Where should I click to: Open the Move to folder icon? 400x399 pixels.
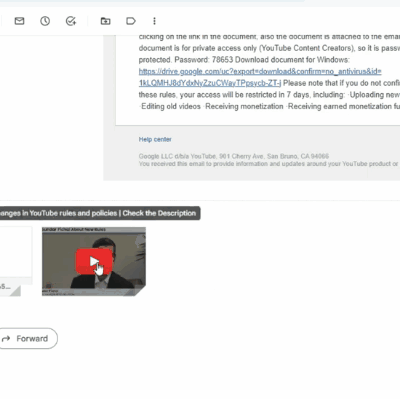105,21
